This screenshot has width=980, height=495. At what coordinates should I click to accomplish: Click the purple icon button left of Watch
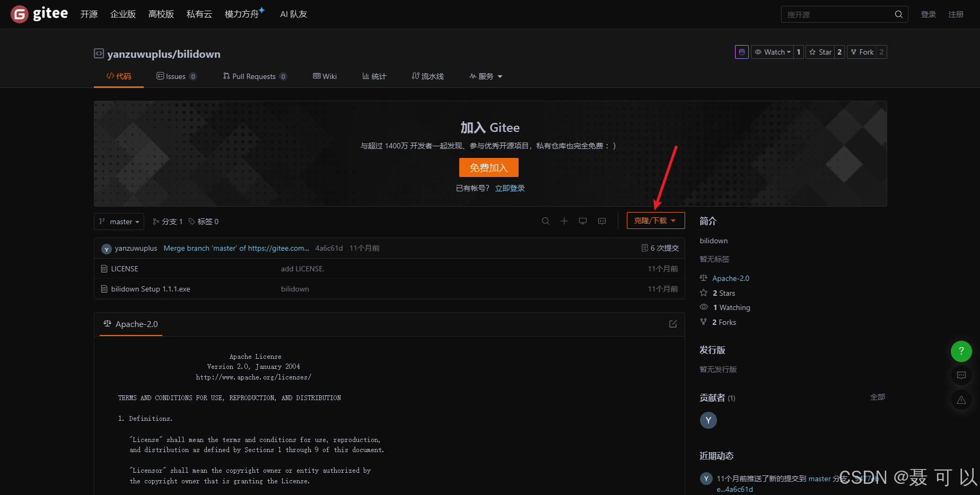pyautogui.click(x=742, y=52)
